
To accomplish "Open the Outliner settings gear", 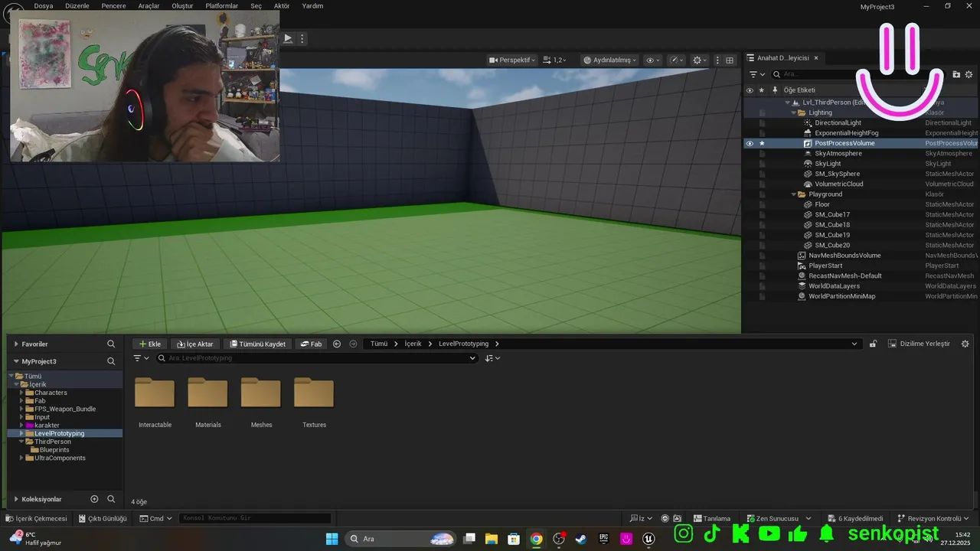I will point(970,74).
